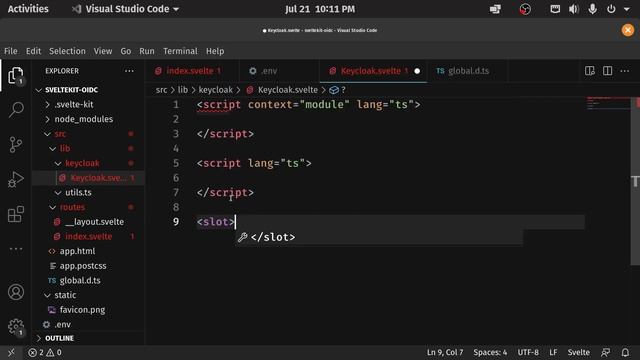640x360 pixels.
Task: Open the Visual Studio Code app menu dropdown
Action: pos(126,9)
